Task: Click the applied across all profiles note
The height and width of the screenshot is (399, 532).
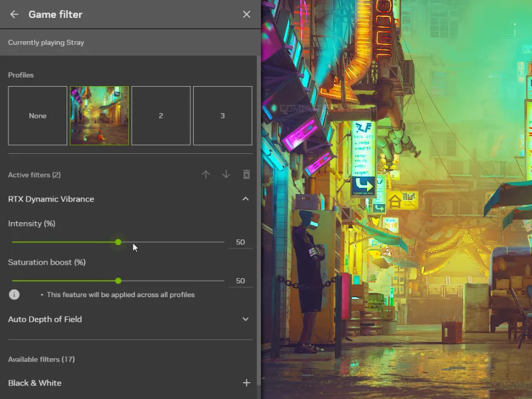Action: click(121, 294)
